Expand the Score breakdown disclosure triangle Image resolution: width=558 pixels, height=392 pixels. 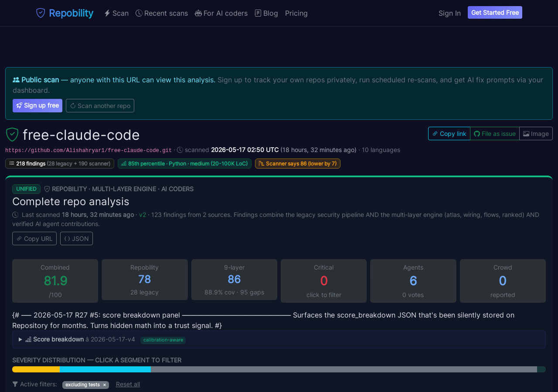point(20,339)
